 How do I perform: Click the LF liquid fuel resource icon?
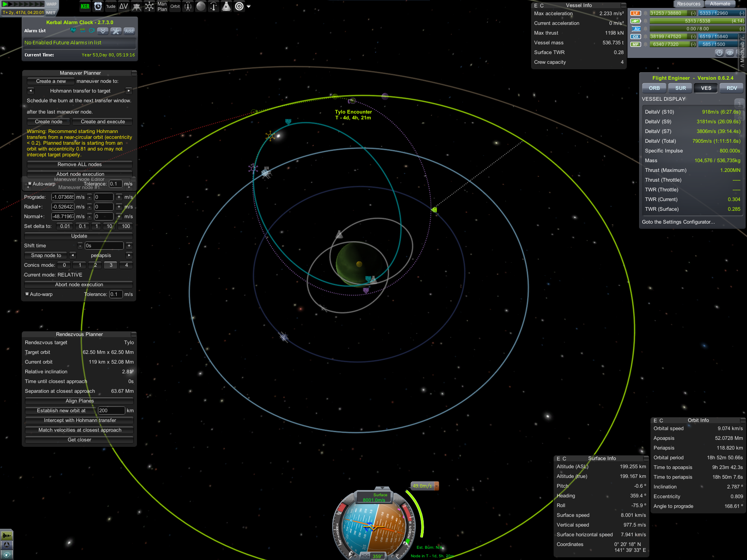click(x=635, y=13)
